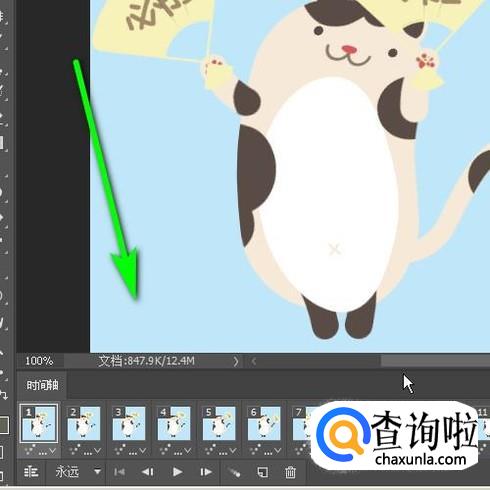Viewport: 490px width, 490px height.
Task: Play the frame animation
Action: pos(177,472)
